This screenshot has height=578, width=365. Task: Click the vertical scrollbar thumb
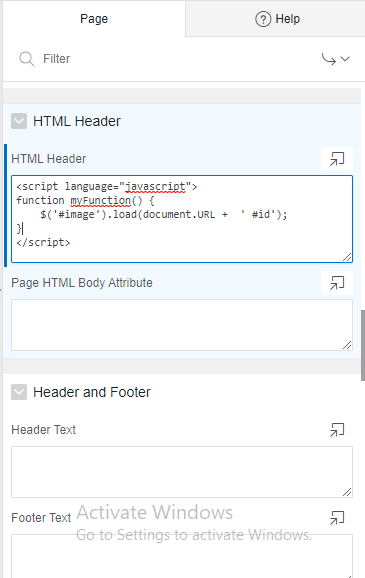[x=363, y=345]
